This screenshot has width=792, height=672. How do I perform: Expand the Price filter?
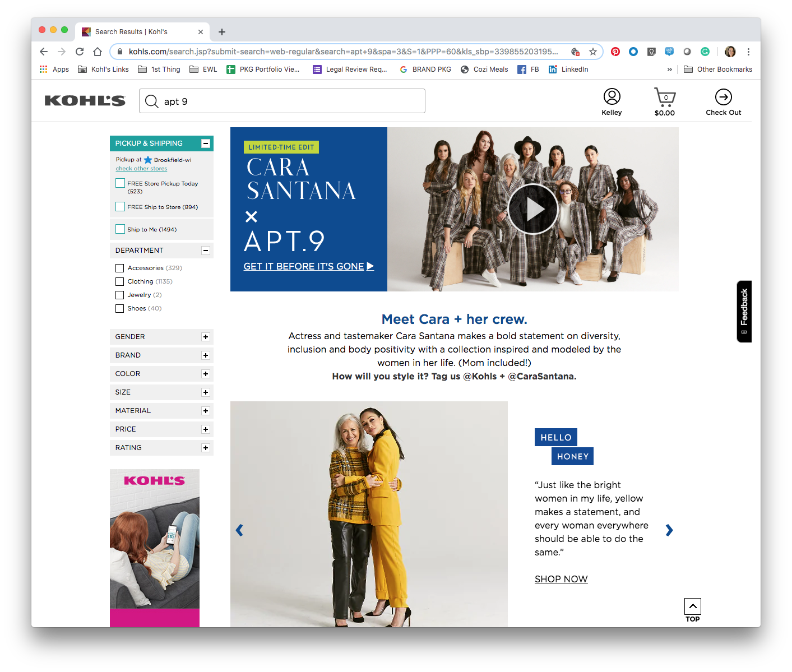click(x=206, y=429)
